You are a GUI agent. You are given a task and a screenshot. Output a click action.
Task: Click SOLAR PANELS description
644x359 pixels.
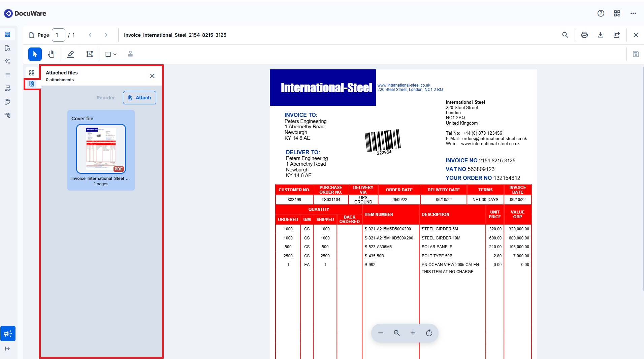(437, 247)
